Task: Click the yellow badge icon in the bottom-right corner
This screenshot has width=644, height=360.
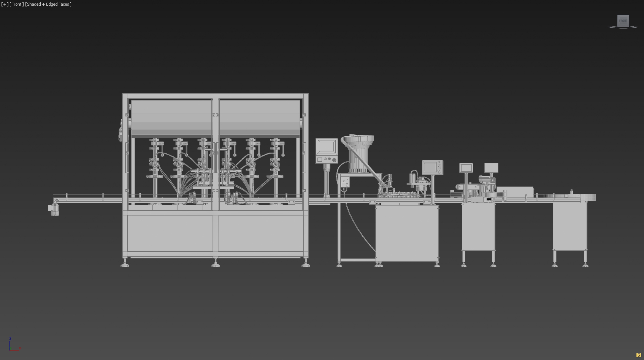Action: point(638,355)
